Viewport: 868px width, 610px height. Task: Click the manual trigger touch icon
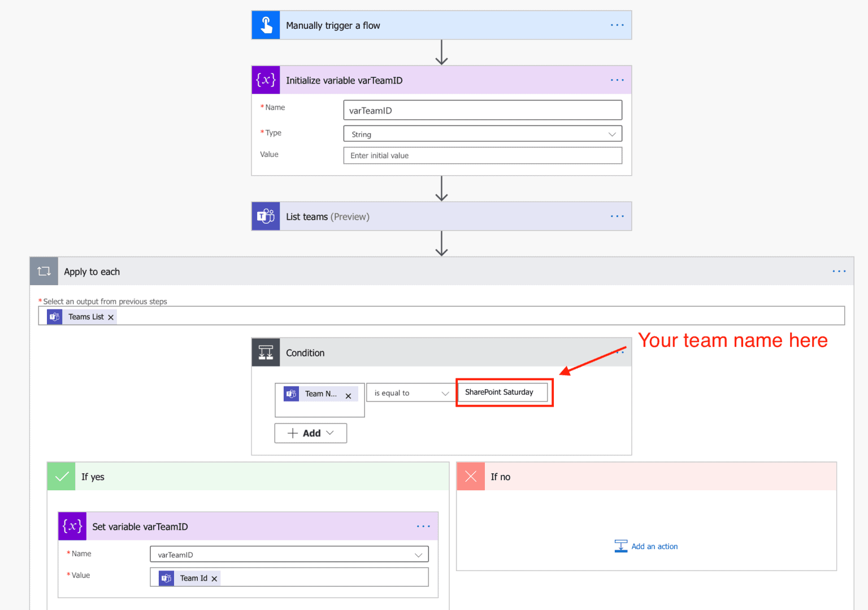pos(266,25)
